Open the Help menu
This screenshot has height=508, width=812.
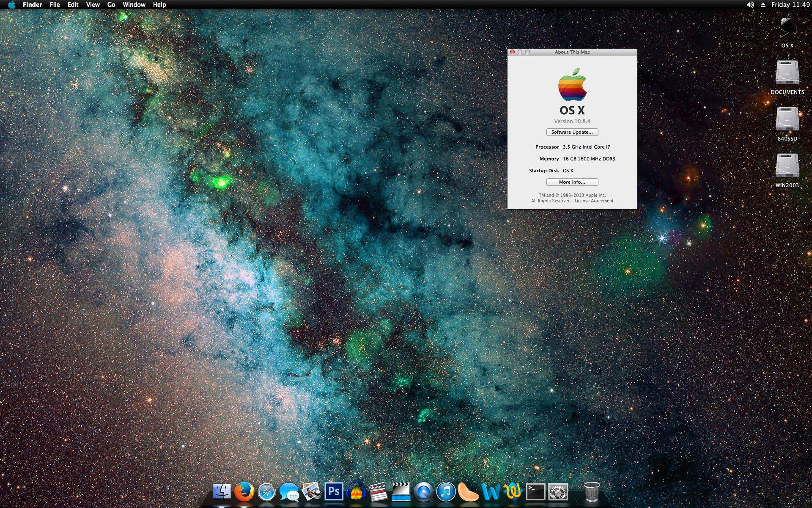159,5
